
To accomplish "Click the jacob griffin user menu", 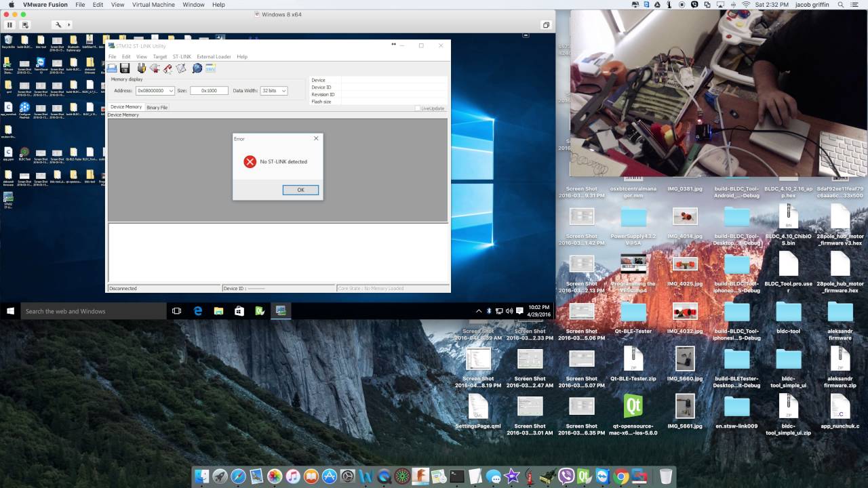I will point(812,5).
